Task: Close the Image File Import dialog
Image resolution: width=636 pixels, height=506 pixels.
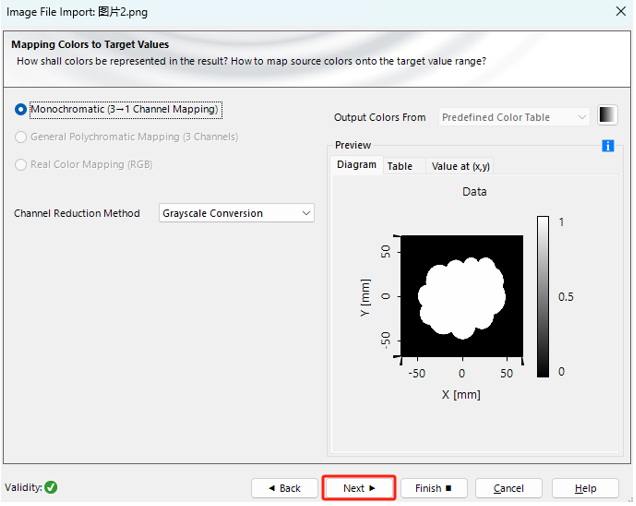Action: click(x=621, y=11)
